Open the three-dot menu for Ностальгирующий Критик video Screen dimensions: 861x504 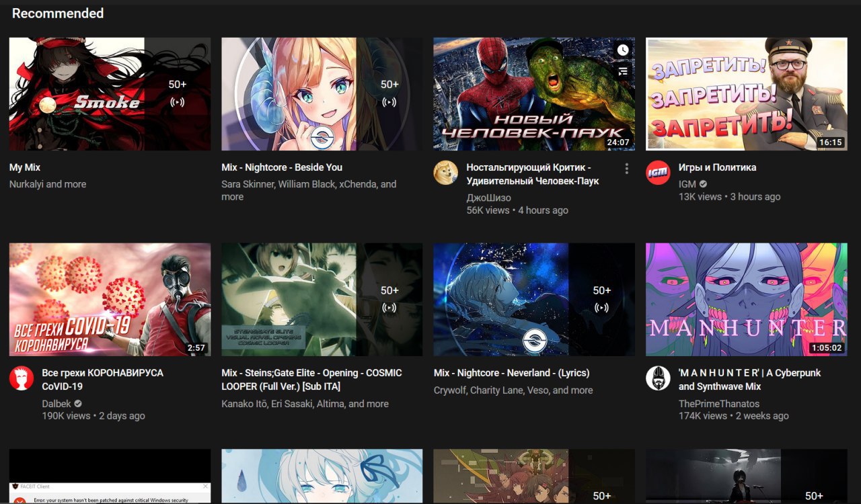626,169
